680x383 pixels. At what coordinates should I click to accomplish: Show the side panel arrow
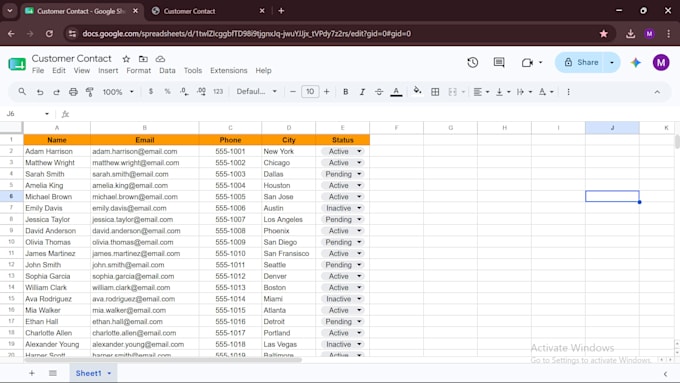(x=665, y=373)
